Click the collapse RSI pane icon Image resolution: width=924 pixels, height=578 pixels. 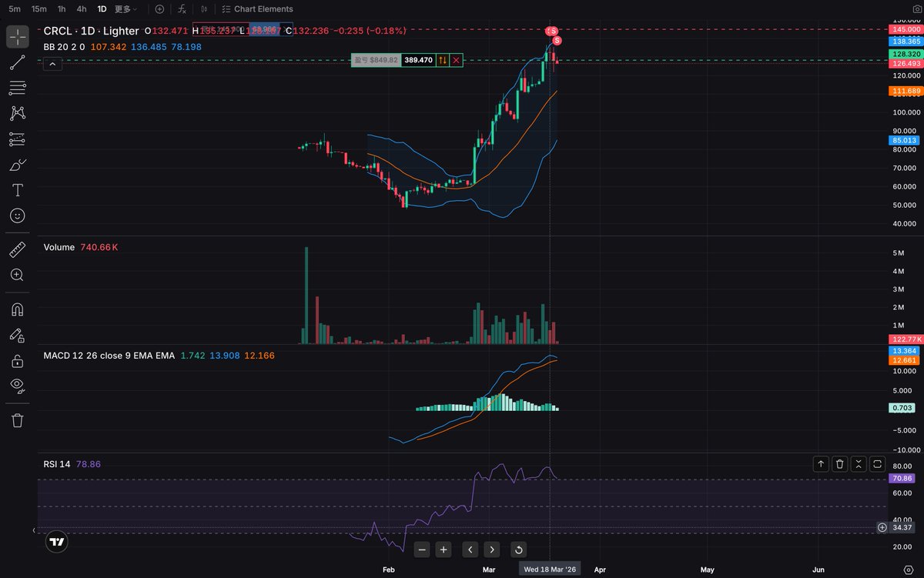click(859, 464)
